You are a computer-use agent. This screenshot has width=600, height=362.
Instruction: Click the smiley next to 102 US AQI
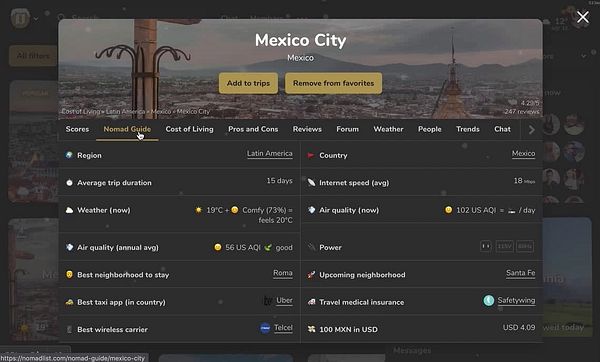click(x=448, y=210)
